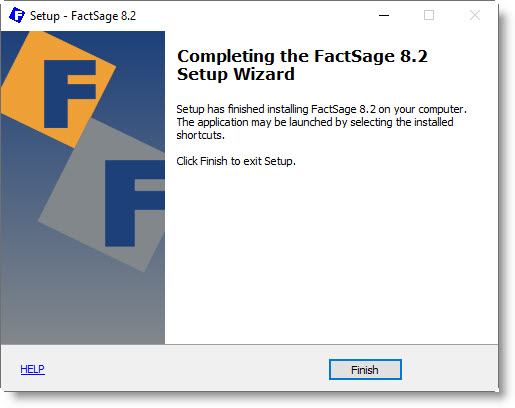Minimize the FactSage Setup window
The height and width of the screenshot is (408, 515).
pyautogui.click(x=384, y=15)
